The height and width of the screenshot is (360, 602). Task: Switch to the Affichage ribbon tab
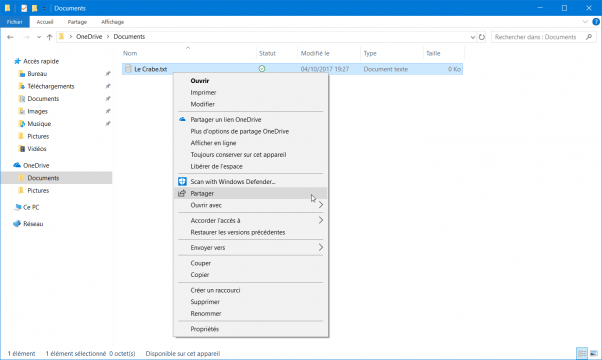point(112,22)
